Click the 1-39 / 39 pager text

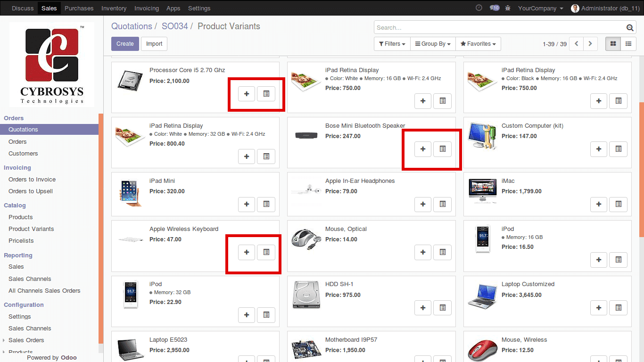tap(554, 44)
